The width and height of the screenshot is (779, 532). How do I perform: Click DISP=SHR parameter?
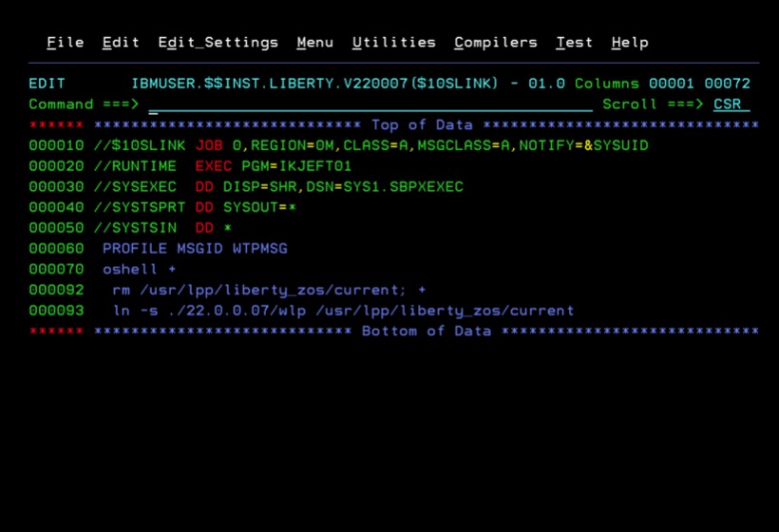pos(260,187)
